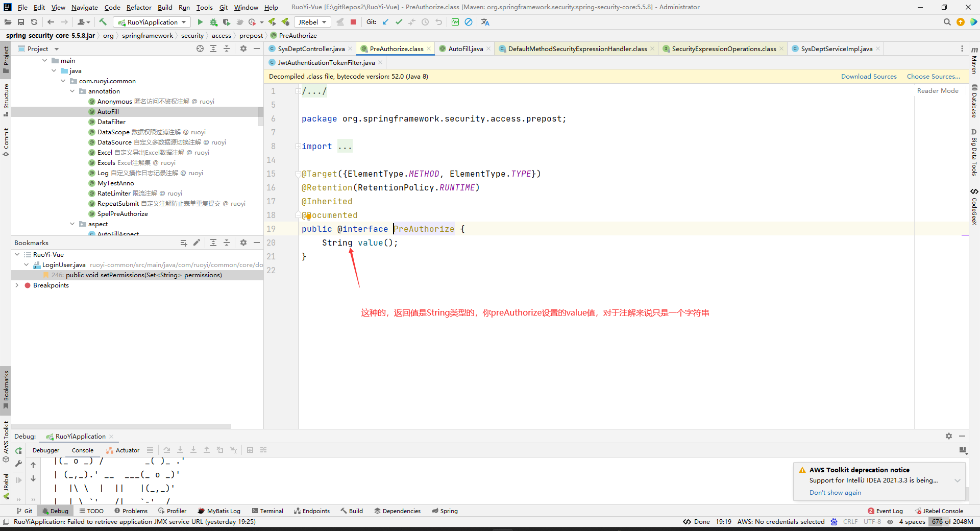Viewport: 980px width, 531px height.
Task: Click the JRebel run rocket icon
Action: tap(272, 22)
